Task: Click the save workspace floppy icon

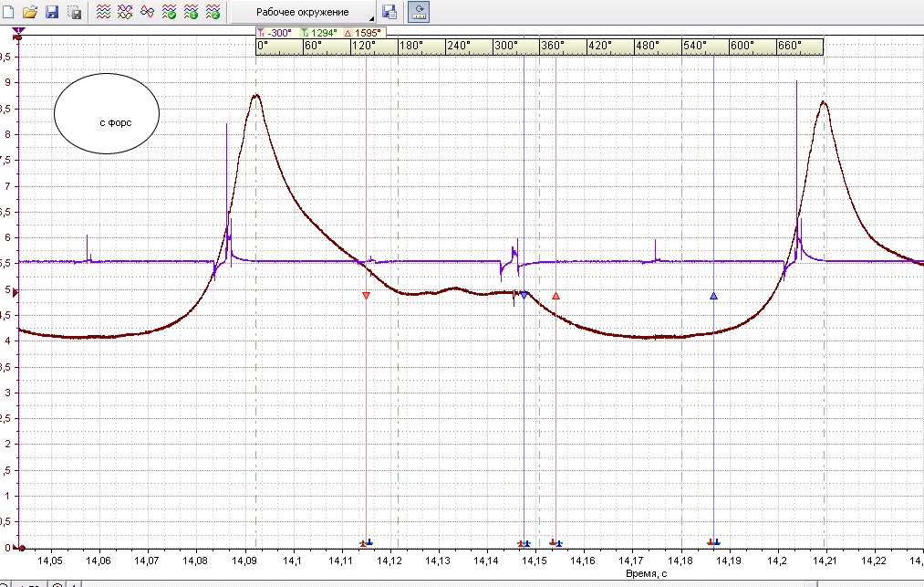Action: click(x=389, y=12)
